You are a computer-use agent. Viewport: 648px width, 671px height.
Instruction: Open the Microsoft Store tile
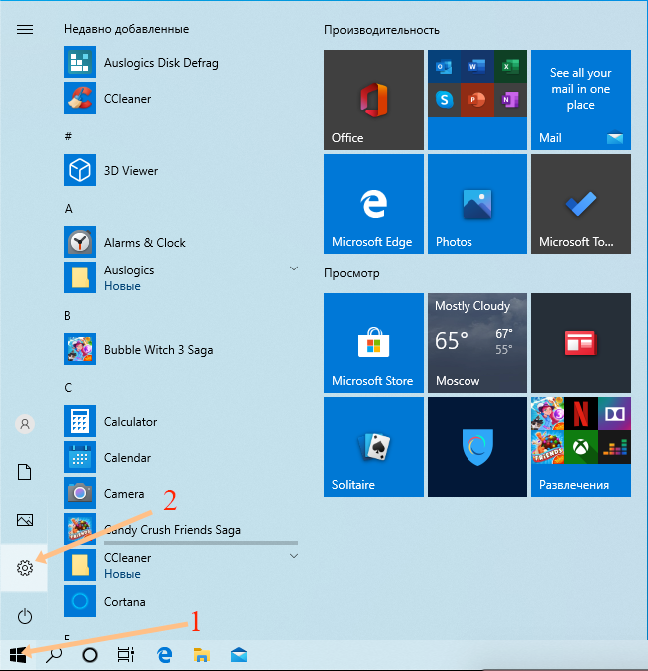tap(374, 343)
